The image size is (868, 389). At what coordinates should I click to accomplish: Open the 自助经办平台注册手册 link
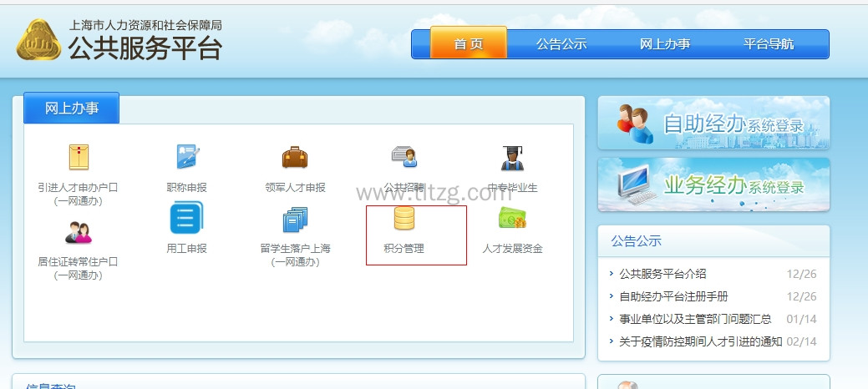pos(673,296)
